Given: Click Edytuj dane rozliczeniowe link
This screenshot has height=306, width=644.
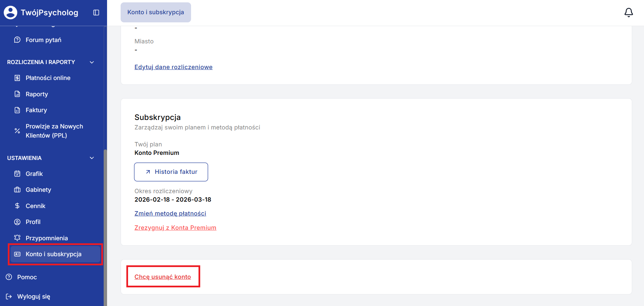Looking at the screenshot, I should coord(173,67).
